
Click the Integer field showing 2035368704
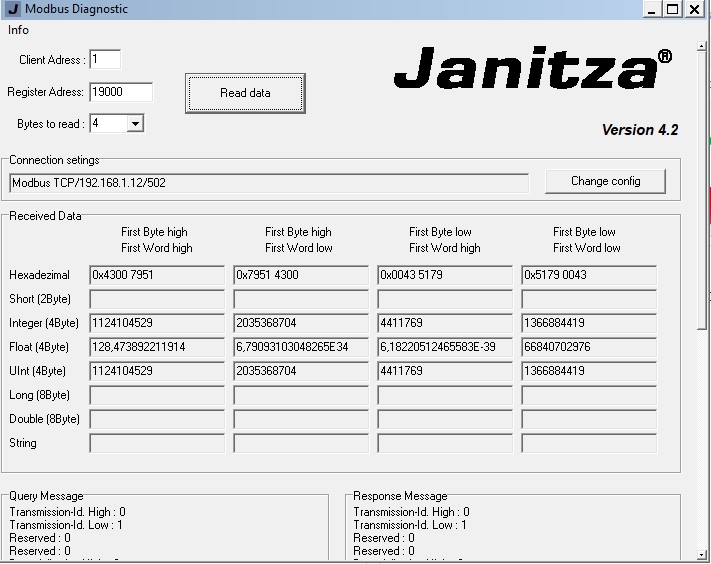point(301,323)
